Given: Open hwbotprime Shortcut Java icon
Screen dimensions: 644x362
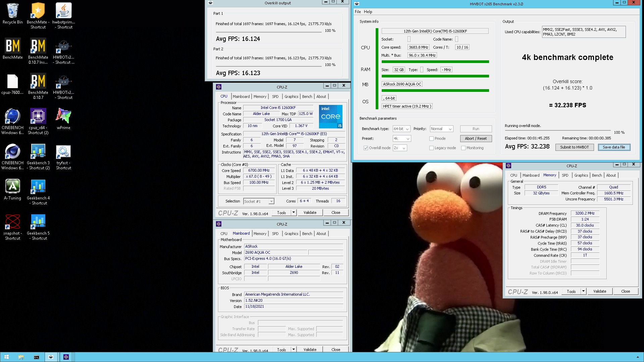Looking at the screenshot, I should [63, 16].
